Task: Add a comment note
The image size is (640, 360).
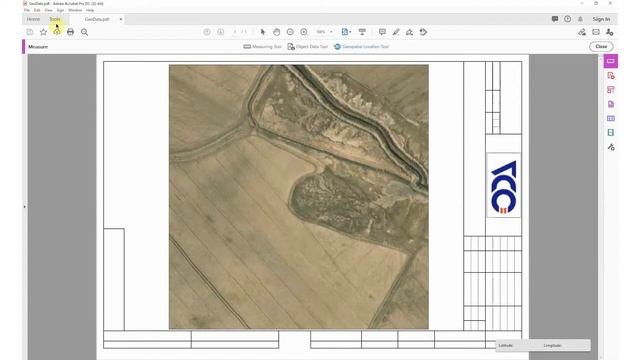Action: (x=382, y=32)
